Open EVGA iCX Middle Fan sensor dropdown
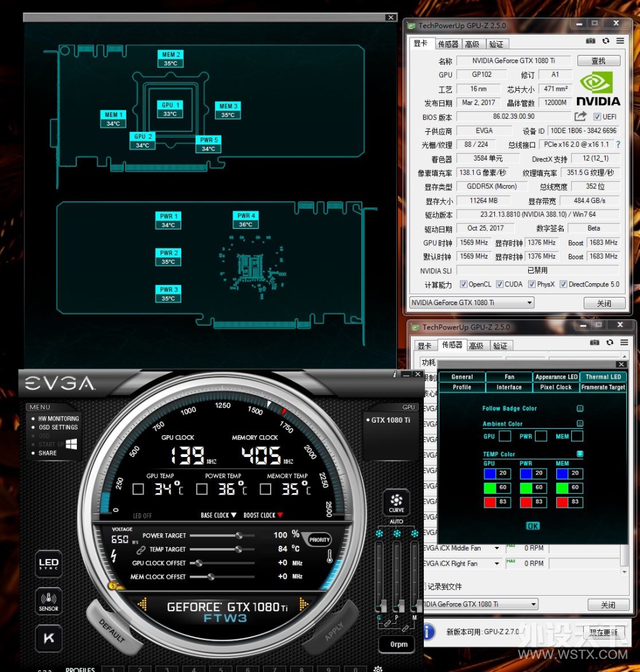Screen dimensions: 640x672 497,548
